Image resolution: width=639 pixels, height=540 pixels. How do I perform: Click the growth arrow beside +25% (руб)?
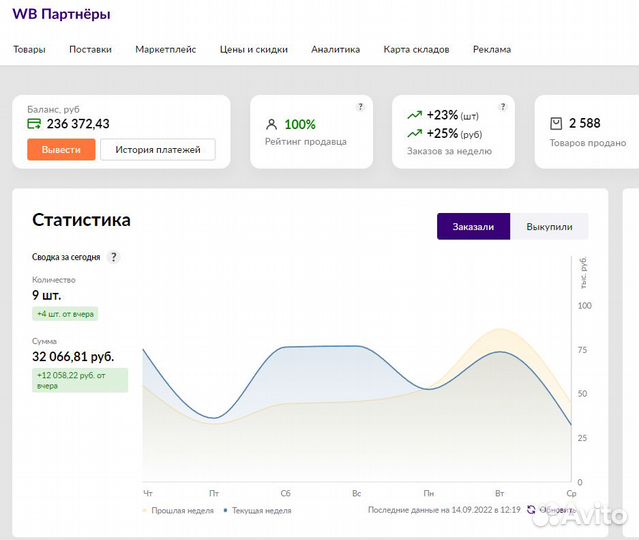tap(414, 133)
